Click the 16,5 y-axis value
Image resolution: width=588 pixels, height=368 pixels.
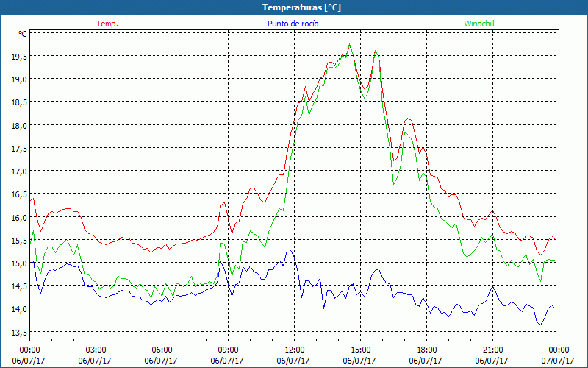[x=20, y=194]
